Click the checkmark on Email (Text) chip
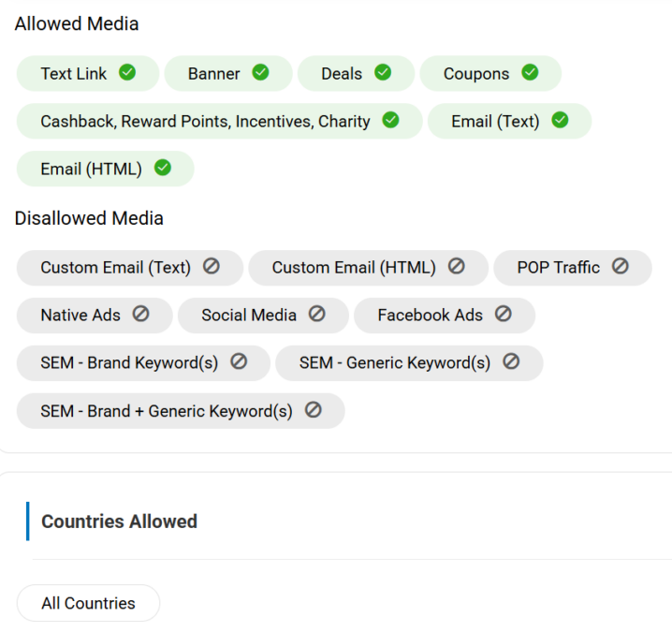This screenshot has width=672, height=632. pyautogui.click(x=560, y=120)
